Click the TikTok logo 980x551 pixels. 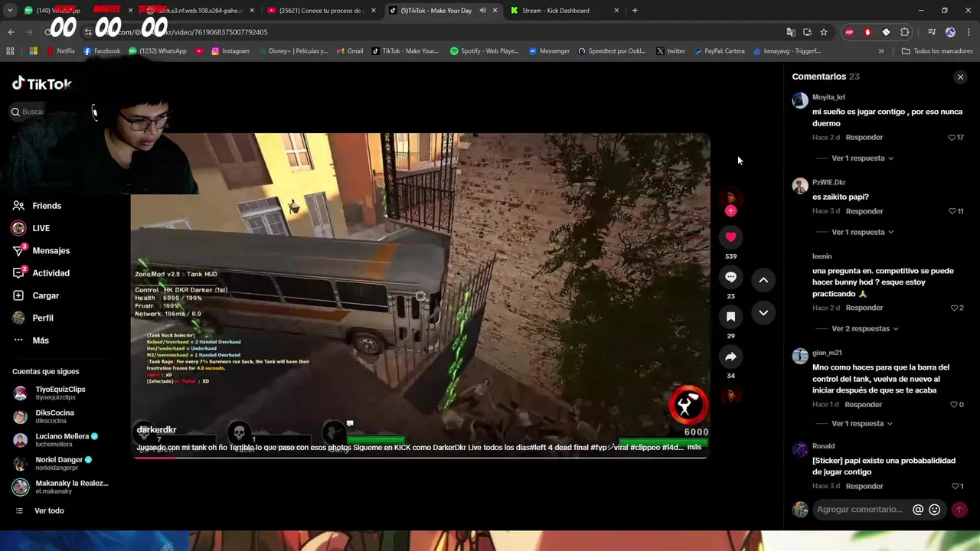[x=42, y=83]
